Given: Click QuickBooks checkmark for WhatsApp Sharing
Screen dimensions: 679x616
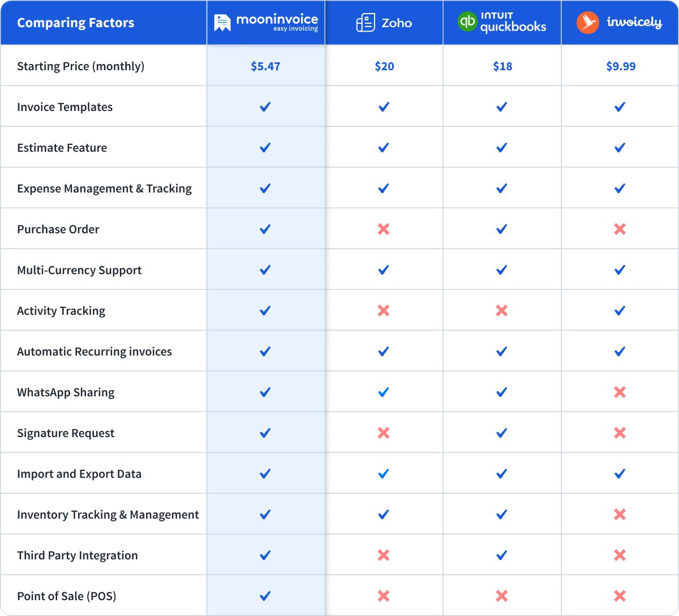Looking at the screenshot, I should 502,392.
